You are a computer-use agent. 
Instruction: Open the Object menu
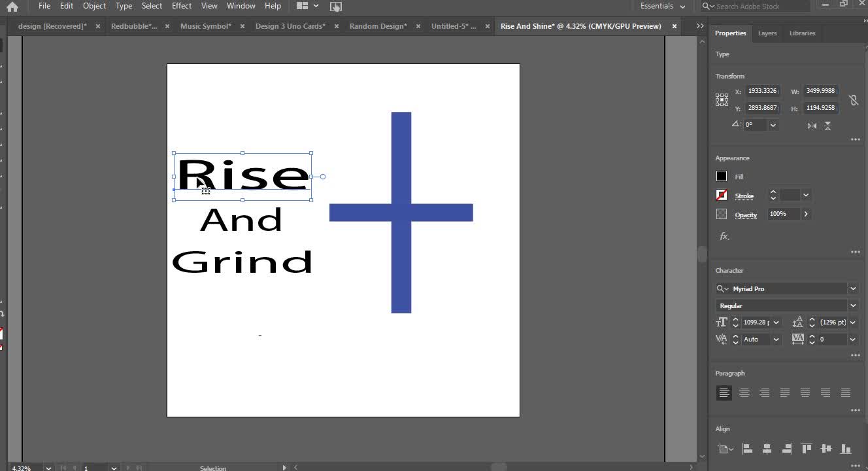[94, 6]
